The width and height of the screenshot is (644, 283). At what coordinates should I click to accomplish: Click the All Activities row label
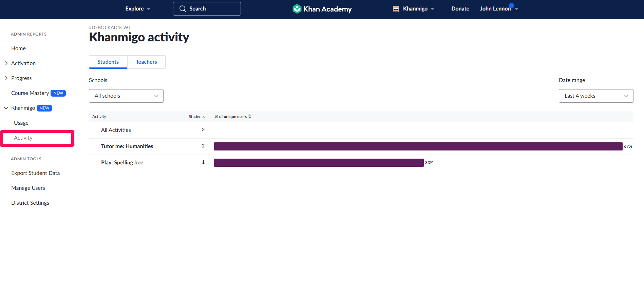click(x=116, y=130)
